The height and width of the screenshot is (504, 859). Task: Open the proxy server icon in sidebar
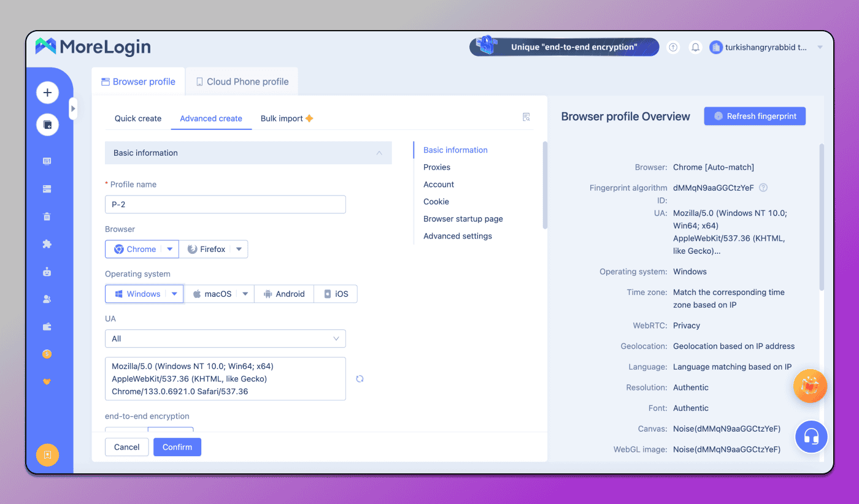click(47, 189)
